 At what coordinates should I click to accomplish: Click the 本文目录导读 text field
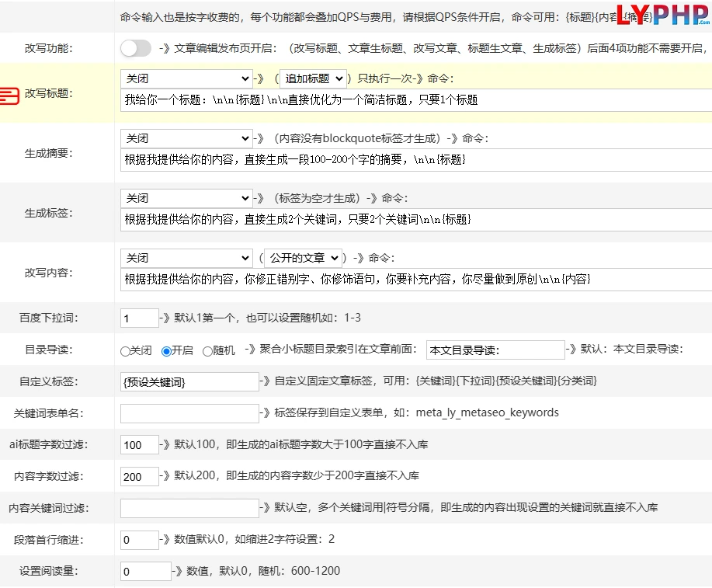pos(495,350)
